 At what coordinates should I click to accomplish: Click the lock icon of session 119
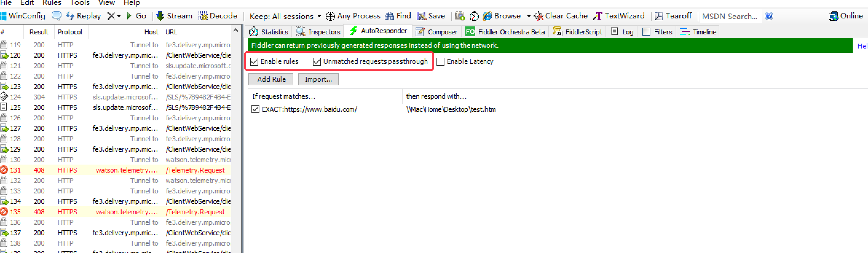tap(4, 44)
